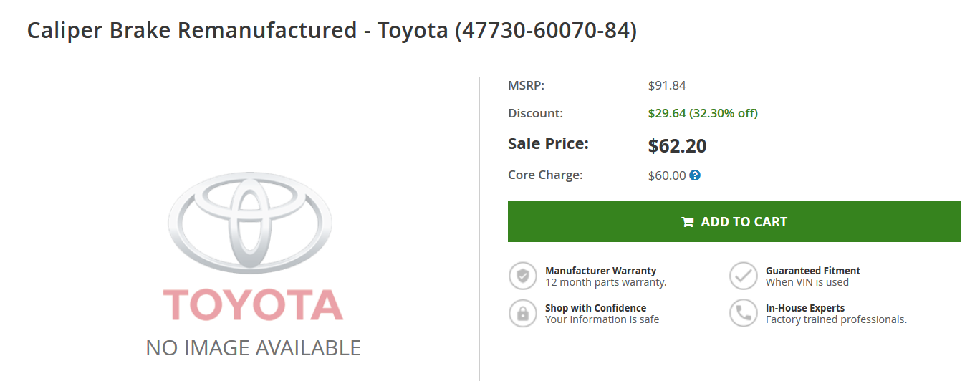The image size is (980, 381).
Task: Select the Guaranteed Fitment heading text
Action: click(x=813, y=271)
